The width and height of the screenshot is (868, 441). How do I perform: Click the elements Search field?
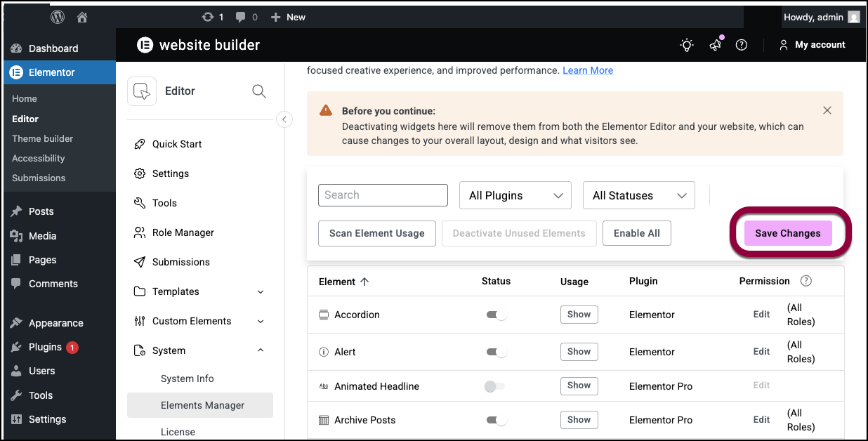pos(383,195)
